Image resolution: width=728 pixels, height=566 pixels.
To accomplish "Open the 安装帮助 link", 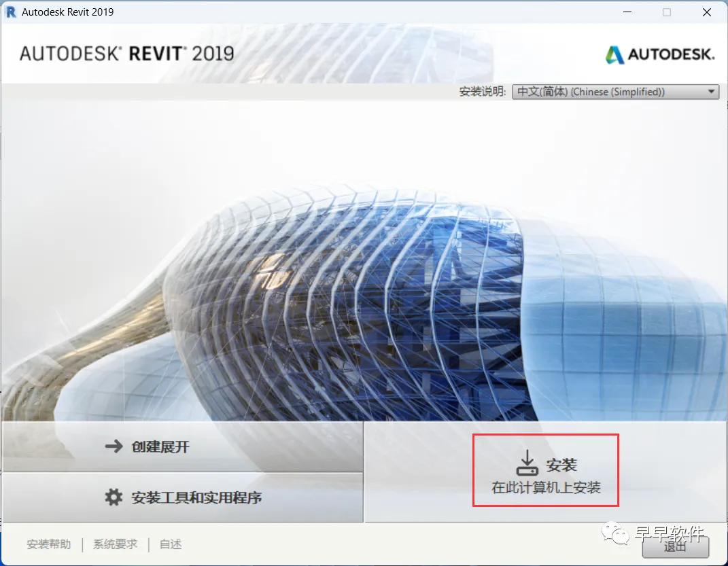I will (x=49, y=544).
